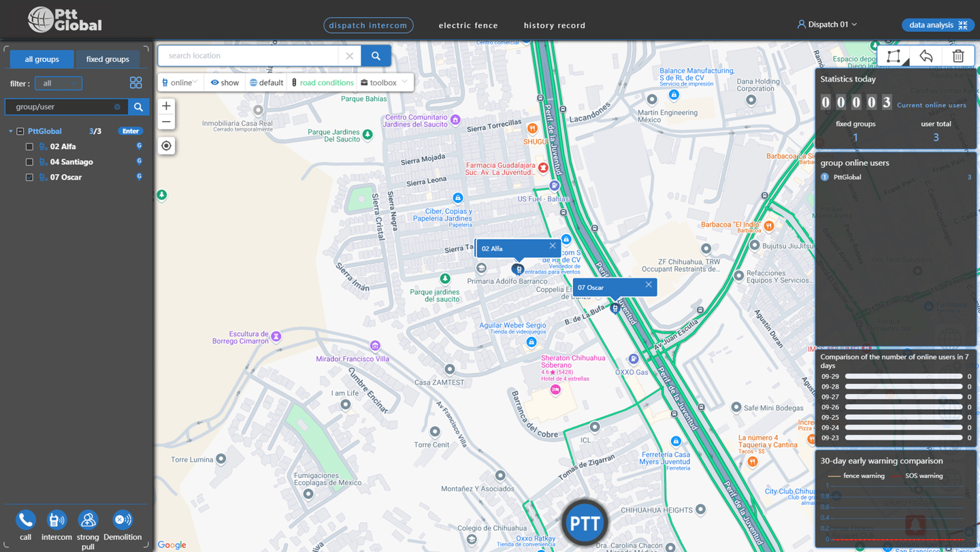Screen dimensions: 980x552
Task: Click the fixed groups count value 1
Action: pyautogui.click(x=855, y=137)
